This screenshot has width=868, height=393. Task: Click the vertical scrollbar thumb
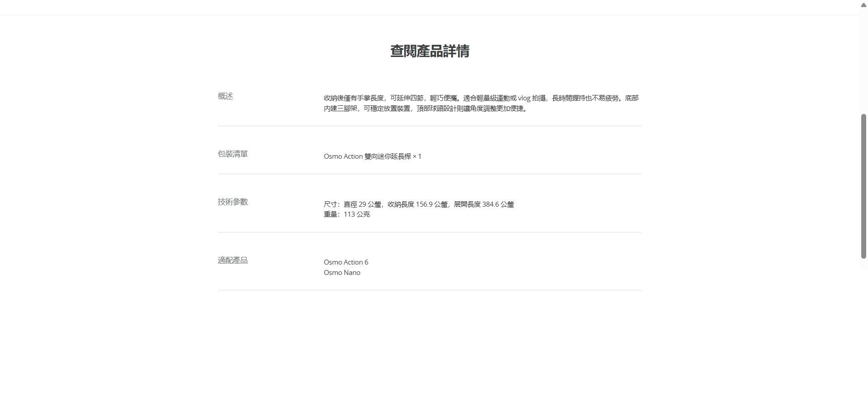[x=863, y=185]
